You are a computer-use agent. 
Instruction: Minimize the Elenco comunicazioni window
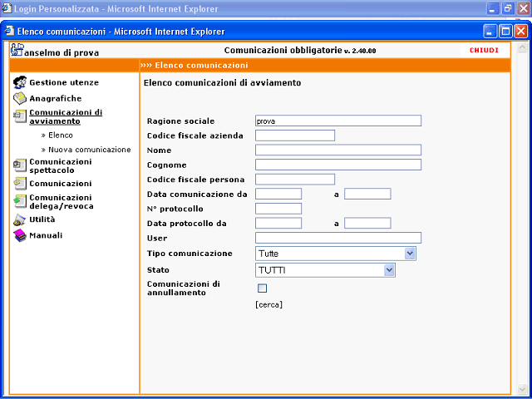click(490, 32)
